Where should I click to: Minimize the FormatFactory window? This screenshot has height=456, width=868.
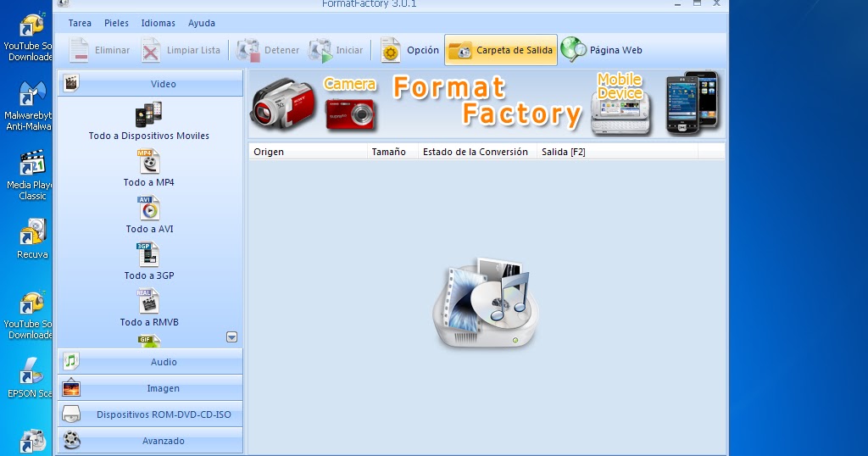pos(677,4)
